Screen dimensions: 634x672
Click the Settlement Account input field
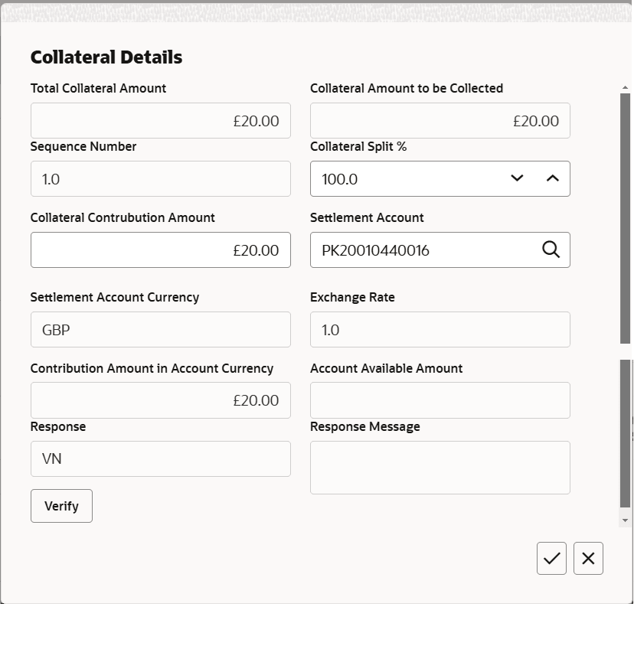421,250
